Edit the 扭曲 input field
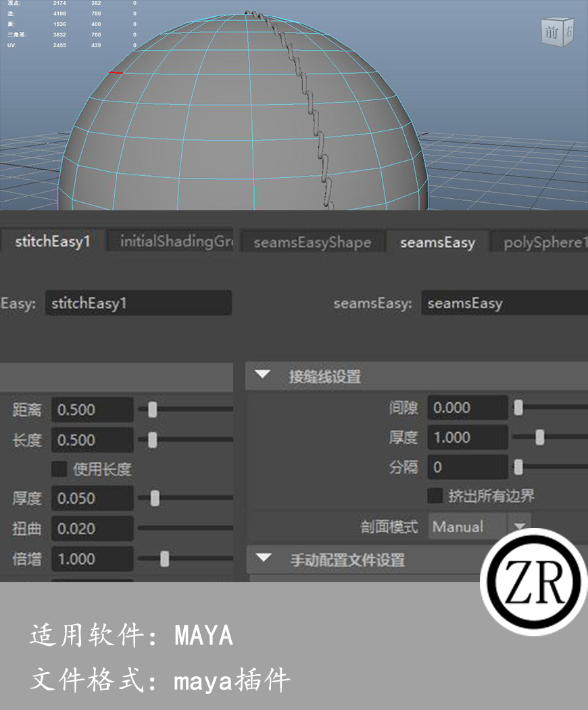The image size is (588, 710). pyautogui.click(x=91, y=528)
